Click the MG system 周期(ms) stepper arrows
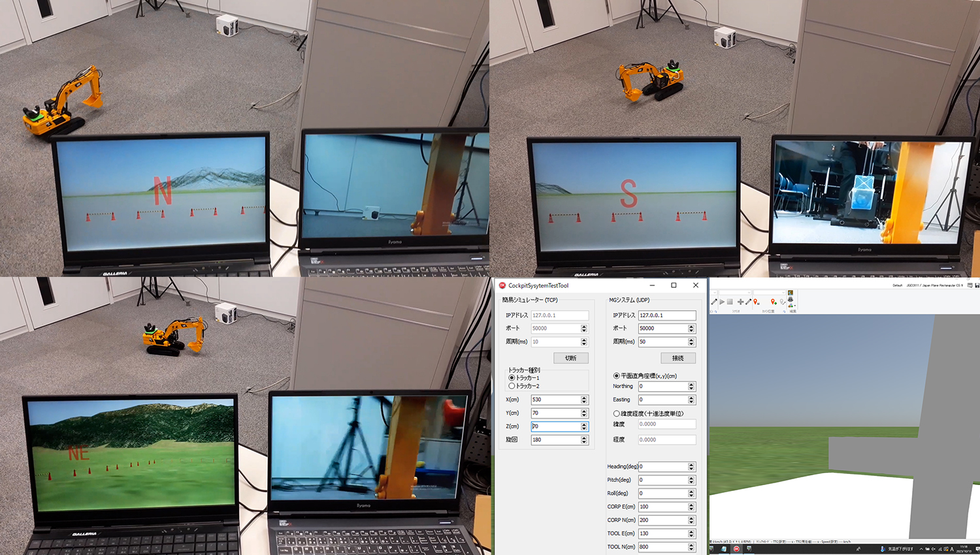This screenshot has width=980, height=555. click(x=691, y=342)
